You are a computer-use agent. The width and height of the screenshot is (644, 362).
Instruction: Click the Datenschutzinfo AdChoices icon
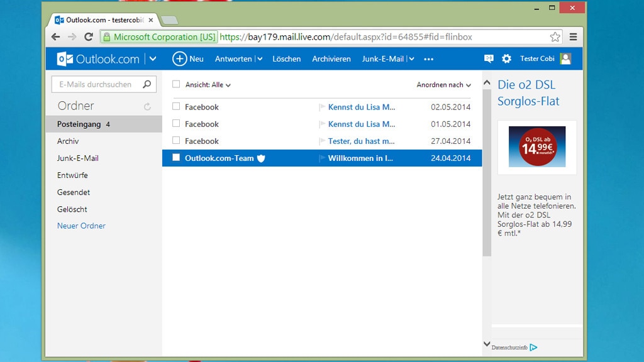tap(533, 347)
